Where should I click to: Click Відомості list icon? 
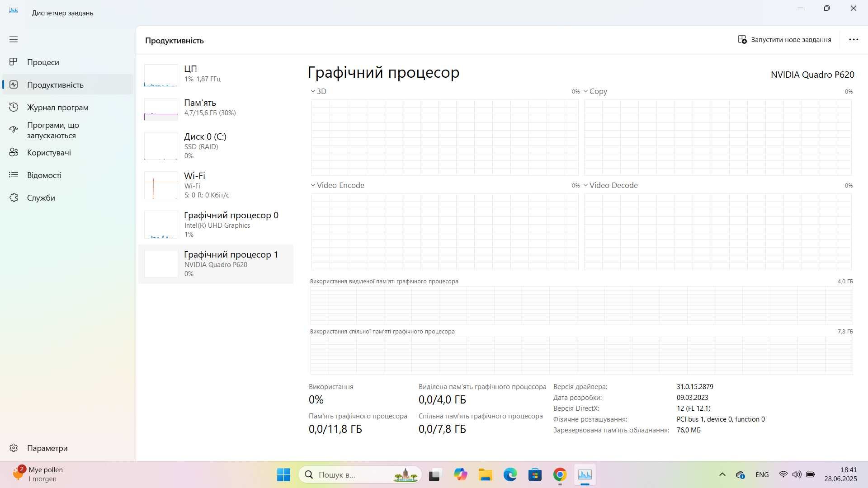[x=14, y=175]
